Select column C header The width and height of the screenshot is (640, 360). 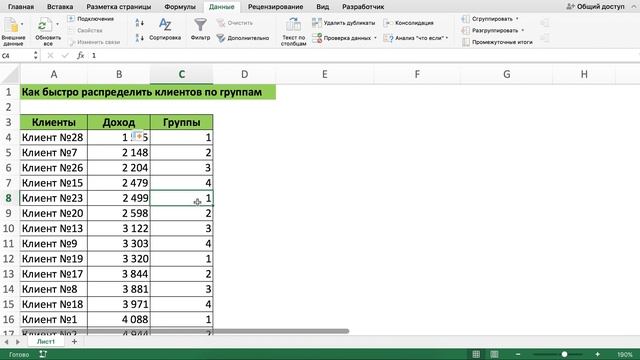[x=182, y=74]
